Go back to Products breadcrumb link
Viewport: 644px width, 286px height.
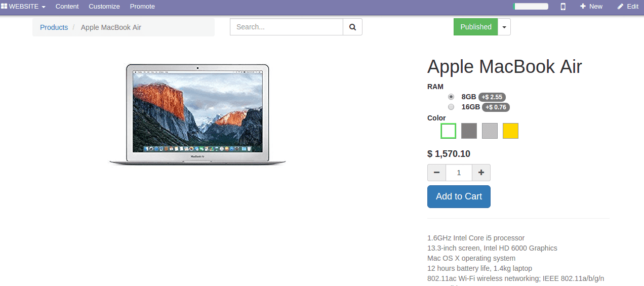tap(54, 27)
